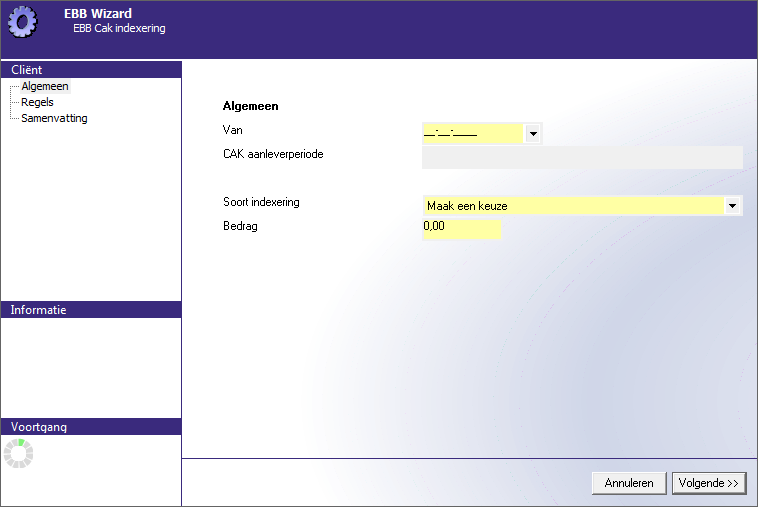This screenshot has width=758, height=507.
Task: Click the Cliënt panel header
Action: point(91,70)
